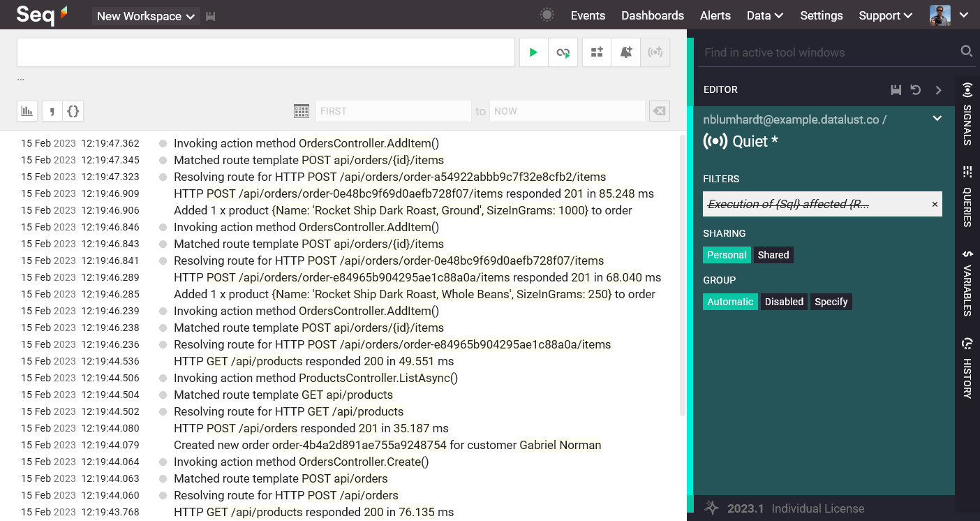Save the workspace with the disk icon
Screen dimensions: 980x521
tap(211, 16)
